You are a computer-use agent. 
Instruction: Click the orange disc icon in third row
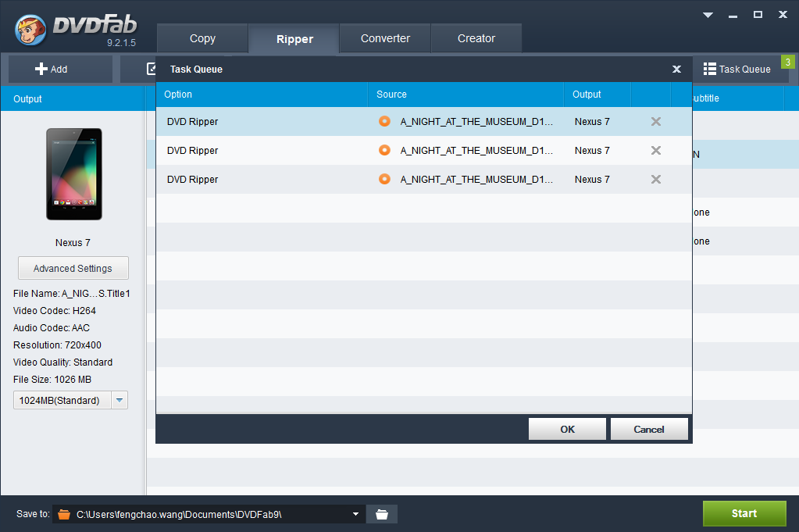[384, 179]
